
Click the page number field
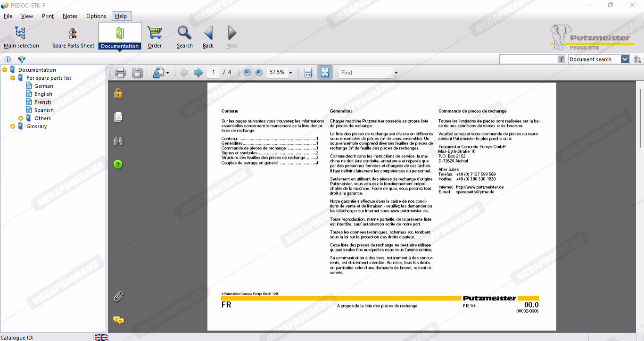coord(214,72)
